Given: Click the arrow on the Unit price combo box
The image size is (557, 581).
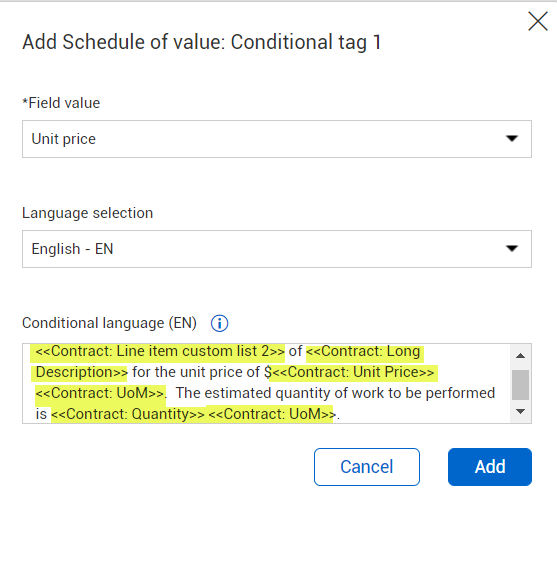Looking at the screenshot, I should pyautogui.click(x=512, y=139).
